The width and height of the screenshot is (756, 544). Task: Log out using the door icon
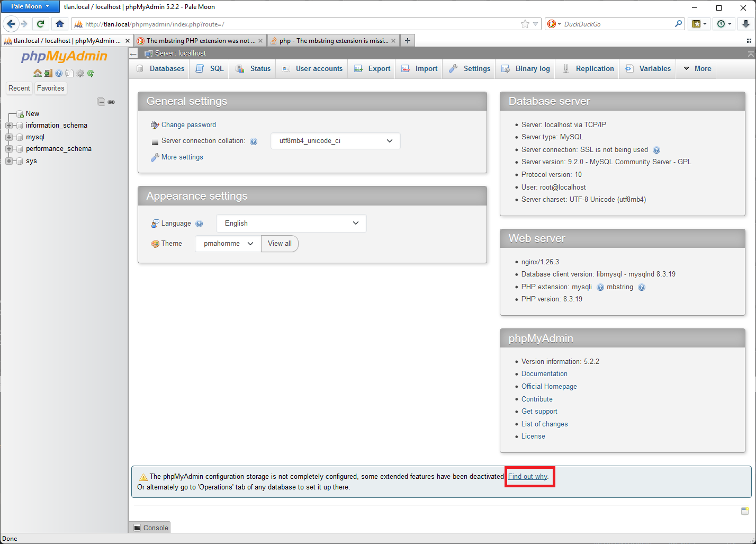point(48,74)
